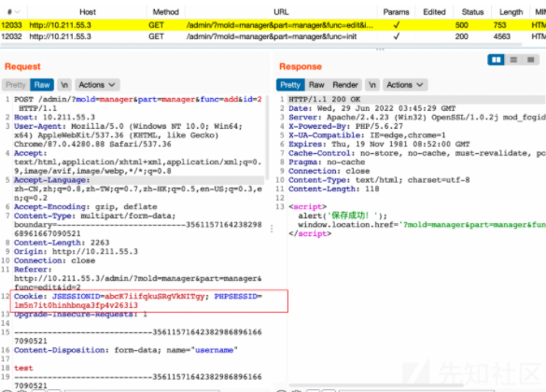Click the response Expires header line
Image resolution: width=546 pixels, height=392 pixels.
[x=379, y=144]
